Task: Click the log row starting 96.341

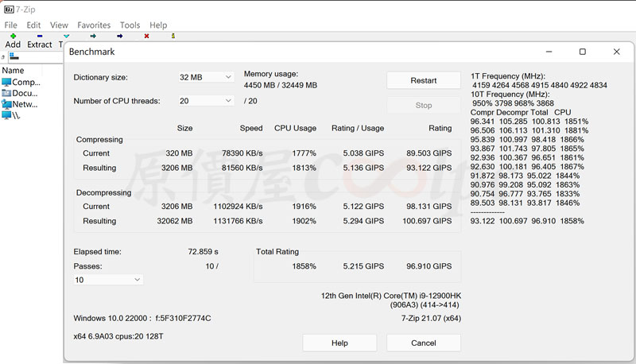Action: tap(529, 121)
